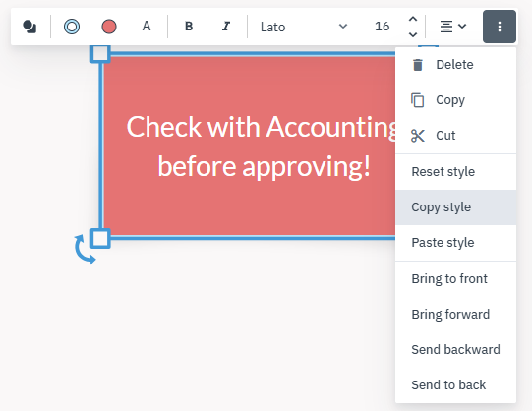Close the three-dot more options menu
Screen dimensions: 532x411
500,27
